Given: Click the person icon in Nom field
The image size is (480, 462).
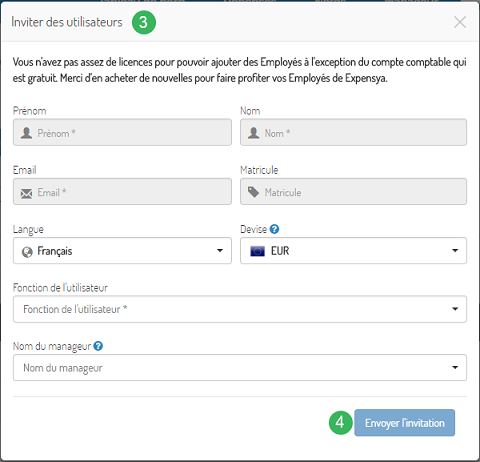Looking at the screenshot, I should tap(254, 133).
